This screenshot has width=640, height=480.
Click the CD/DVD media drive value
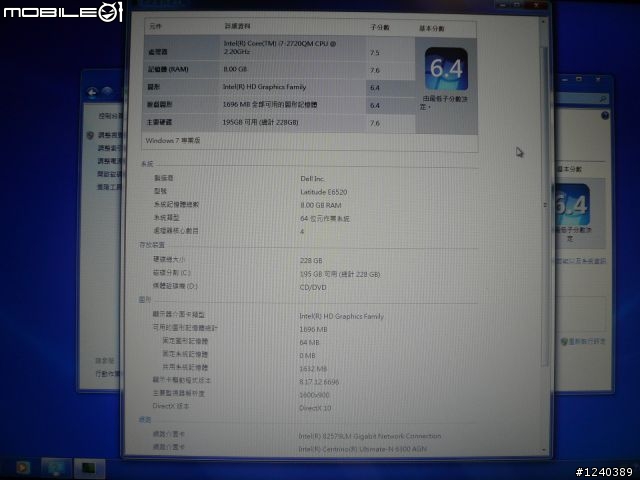click(313, 287)
